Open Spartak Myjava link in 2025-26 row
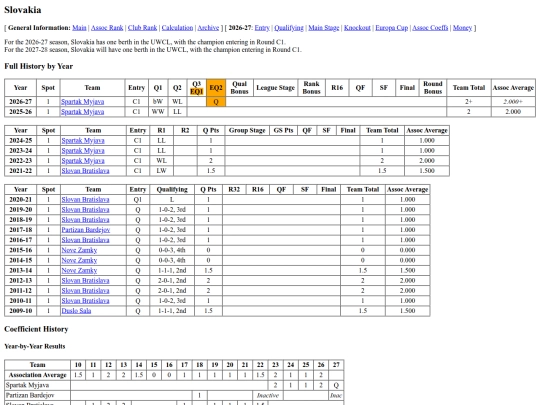 (x=82, y=112)
